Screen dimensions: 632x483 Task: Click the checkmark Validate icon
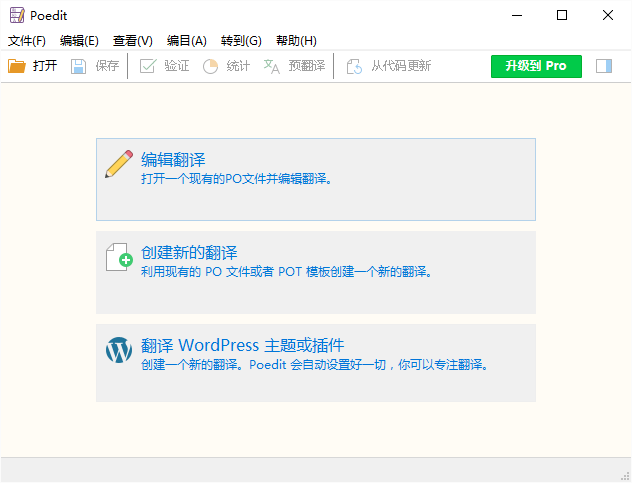pos(148,66)
